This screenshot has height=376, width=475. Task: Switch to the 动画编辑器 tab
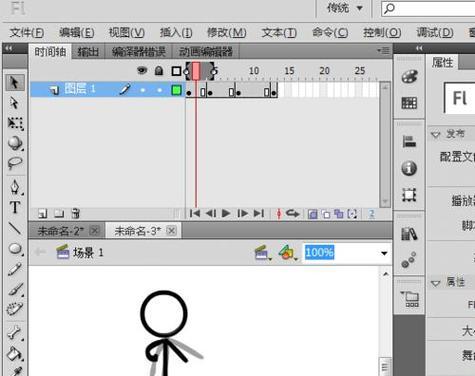coord(205,52)
